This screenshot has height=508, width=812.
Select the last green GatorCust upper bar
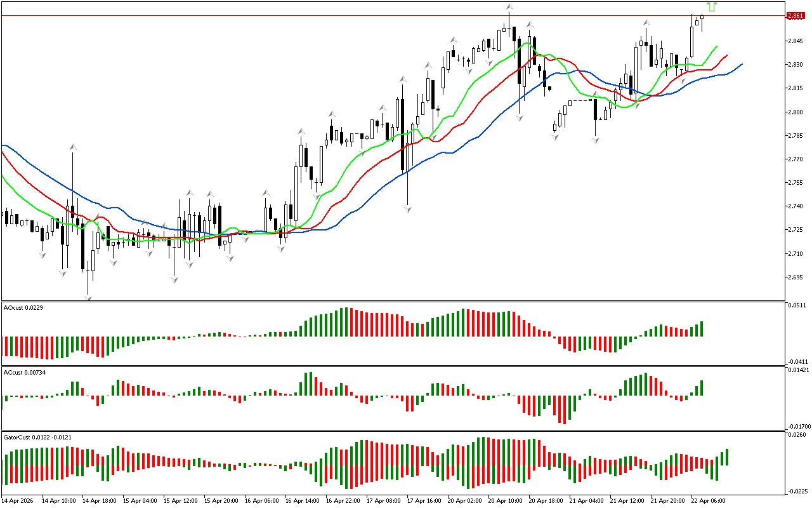coord(726,457)
